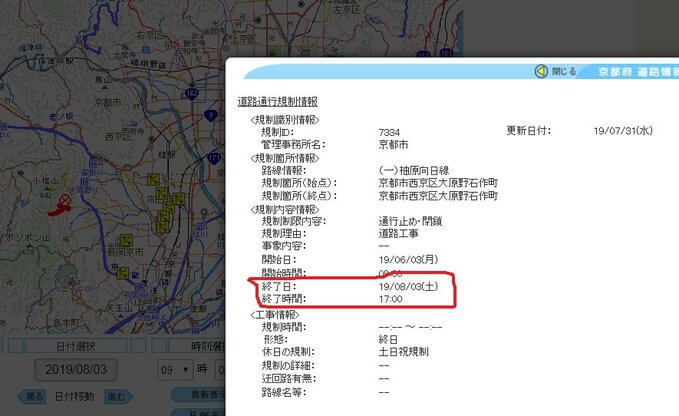Click the 規制時間 value --:-- ~ --:--
This screenshot has width=679, height=416.
pyautogui.click(x=410, y=327)
